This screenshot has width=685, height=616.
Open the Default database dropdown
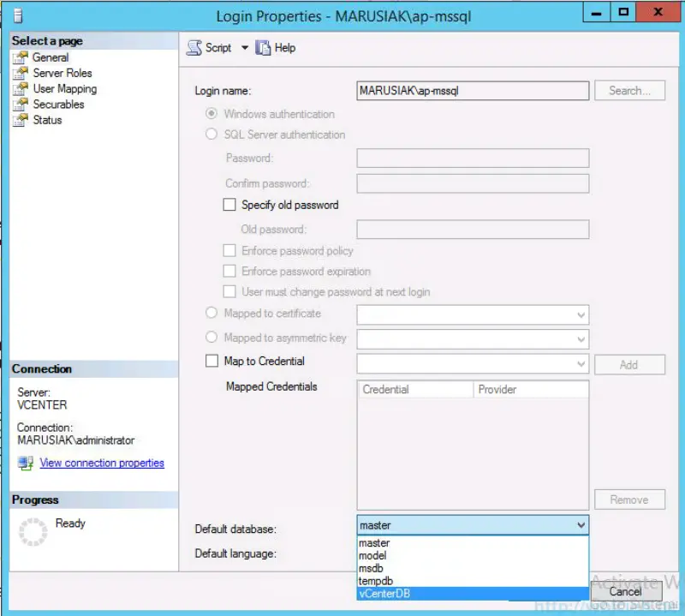pyautogui.click(x=581, y=524)
